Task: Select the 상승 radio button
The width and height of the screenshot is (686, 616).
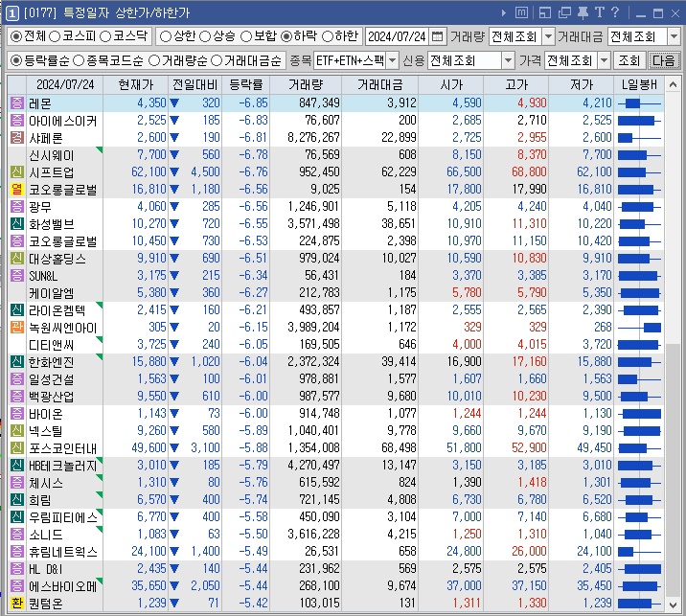Action: (x=205, y=36)
